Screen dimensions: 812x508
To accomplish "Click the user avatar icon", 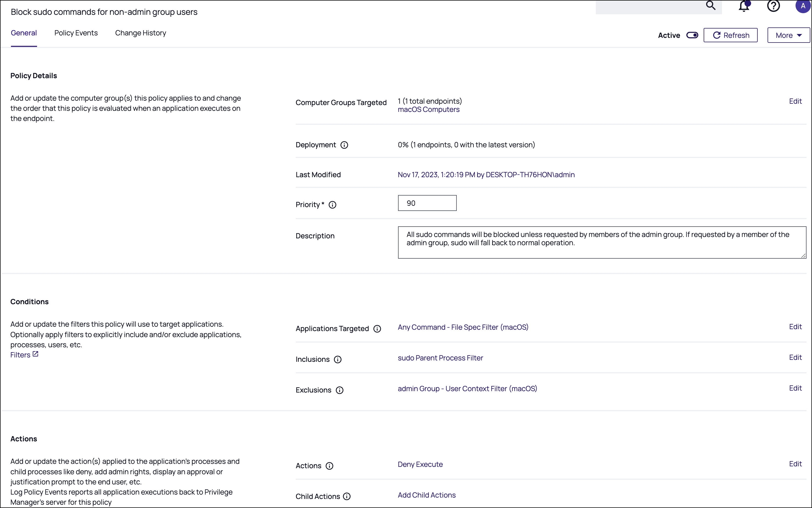I will [x=803, y=6].
